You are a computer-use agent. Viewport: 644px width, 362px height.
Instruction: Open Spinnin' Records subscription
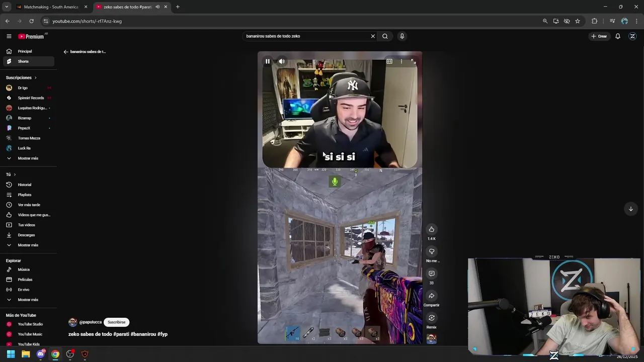tap(28, 98)
